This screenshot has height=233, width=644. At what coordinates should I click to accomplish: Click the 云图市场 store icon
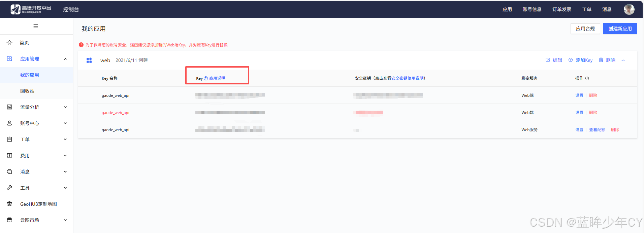9,220
